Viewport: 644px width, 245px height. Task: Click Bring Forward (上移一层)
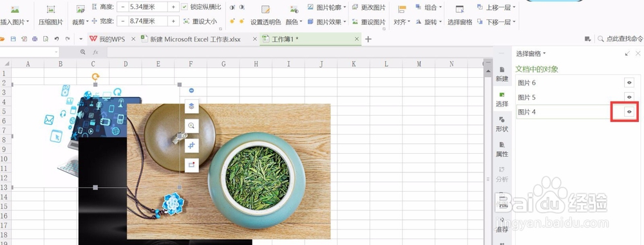[x=496, y=7]
